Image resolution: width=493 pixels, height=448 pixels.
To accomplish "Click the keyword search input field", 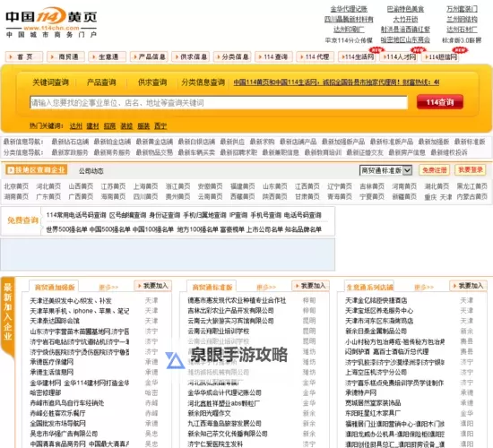I will tap(219, 103).
